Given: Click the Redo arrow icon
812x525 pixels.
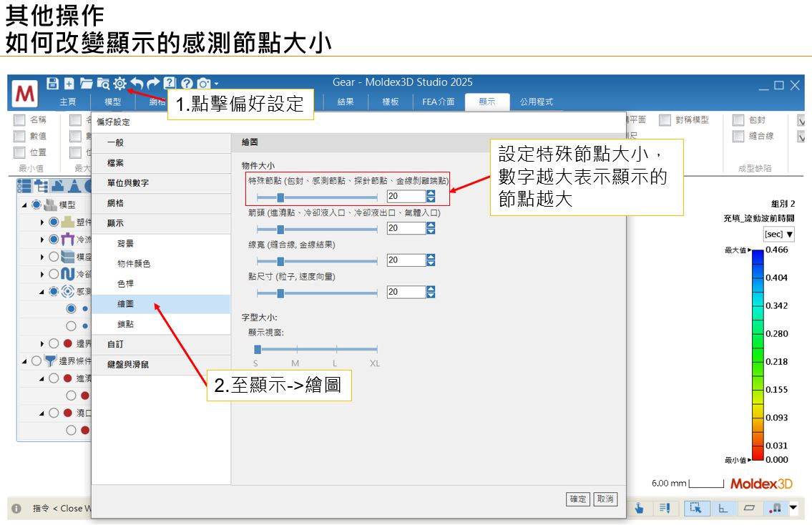Looking at the screenshot, I should click(153, 84).
